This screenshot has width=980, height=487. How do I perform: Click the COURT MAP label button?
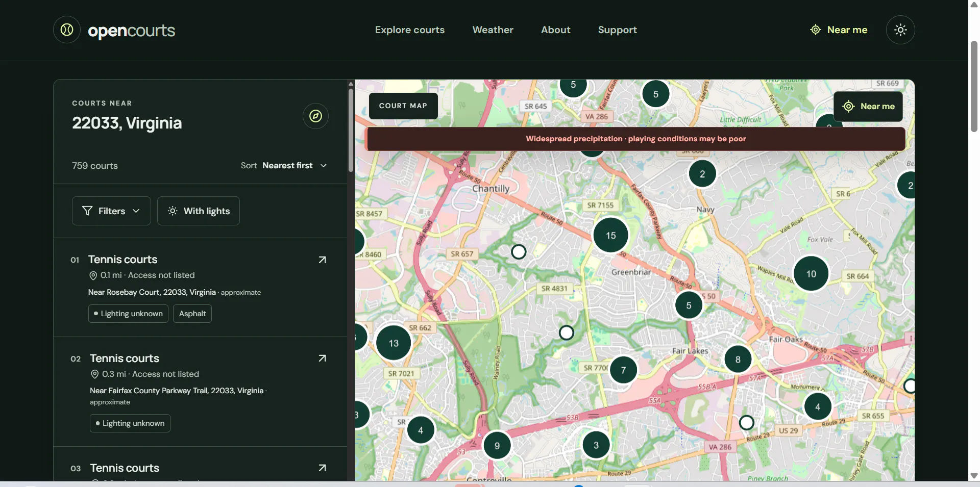pyautogui.click(x=403, y=106)
